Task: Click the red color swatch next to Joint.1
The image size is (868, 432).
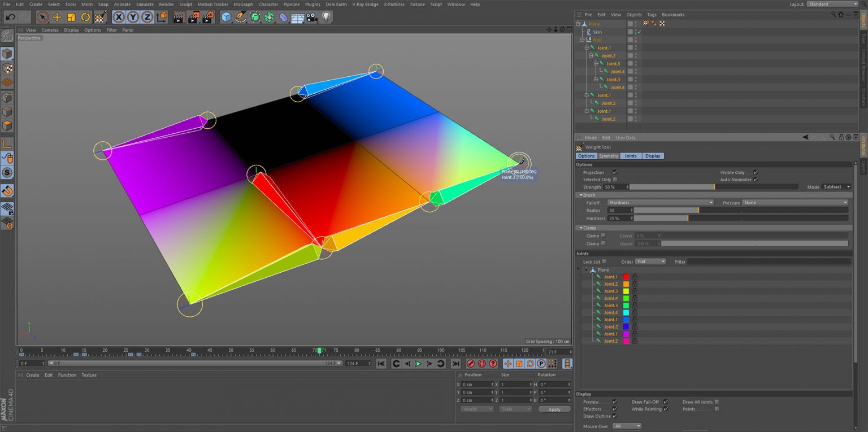Action: pos(627,277)
